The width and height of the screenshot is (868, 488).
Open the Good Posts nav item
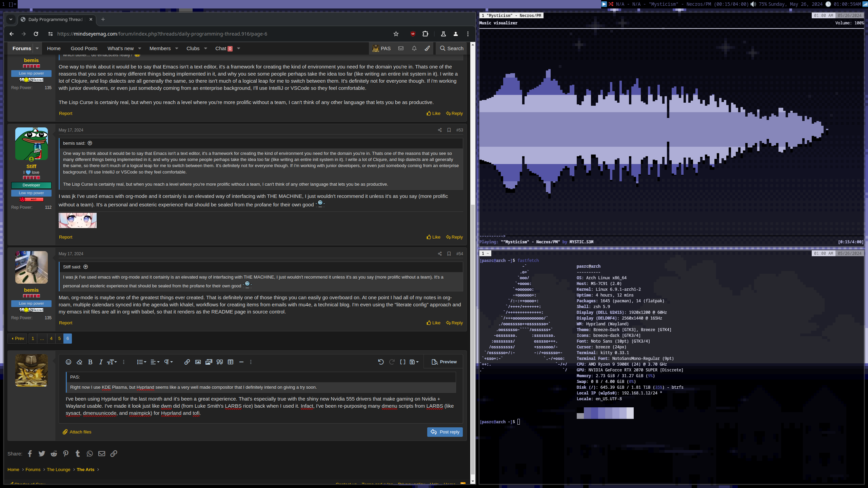coord(84,48)
